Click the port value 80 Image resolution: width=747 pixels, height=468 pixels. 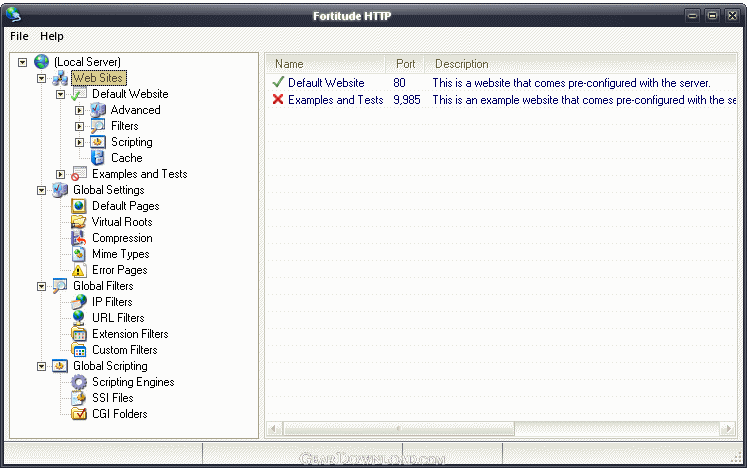(399, 82)
